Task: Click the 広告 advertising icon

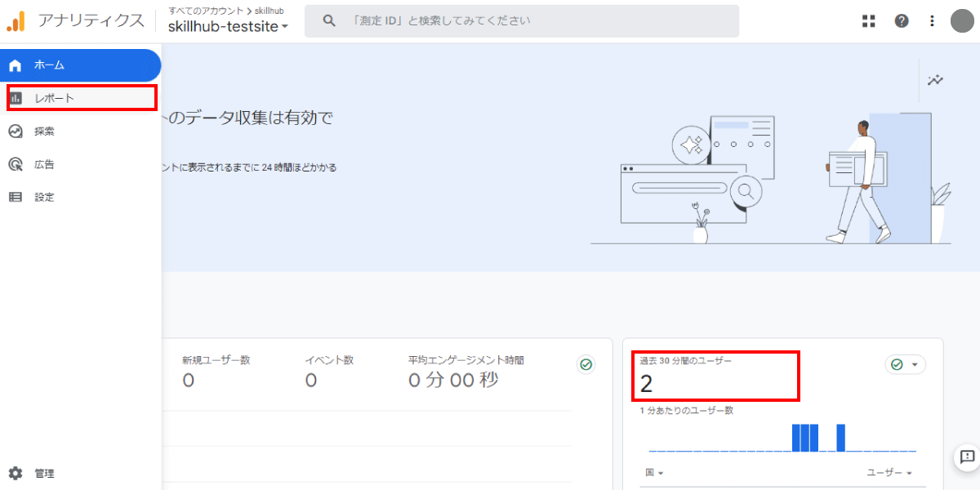Action: point(15,164)
